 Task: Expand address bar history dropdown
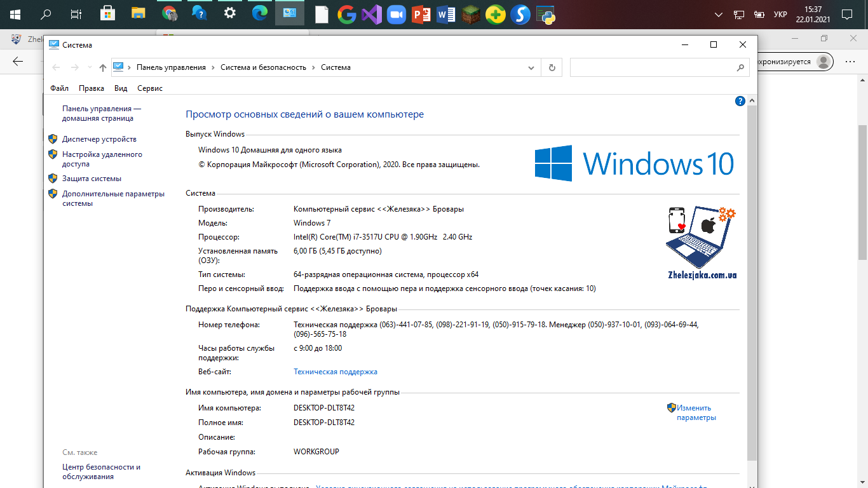tap(532, 67)
